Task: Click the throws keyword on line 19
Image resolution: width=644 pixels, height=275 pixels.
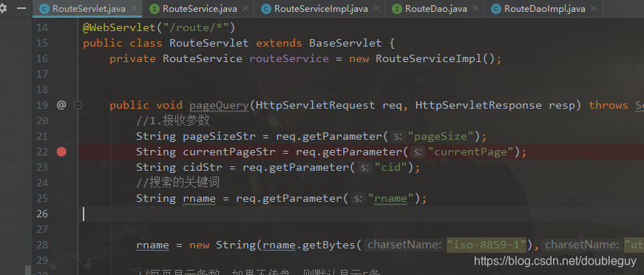Action: (x=609, y=106)
